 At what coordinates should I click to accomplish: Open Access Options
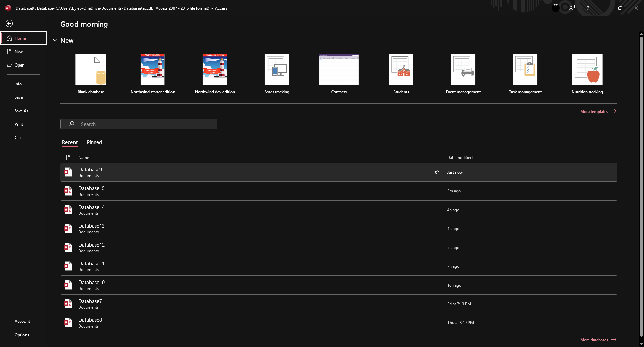pyautogui.click(x=23, y=335)
